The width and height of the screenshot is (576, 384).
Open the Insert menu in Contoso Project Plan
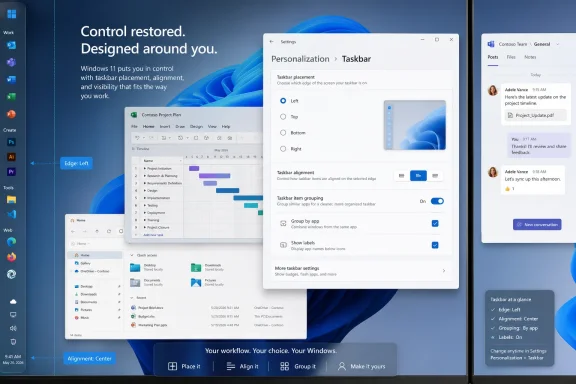click(165, 126)
